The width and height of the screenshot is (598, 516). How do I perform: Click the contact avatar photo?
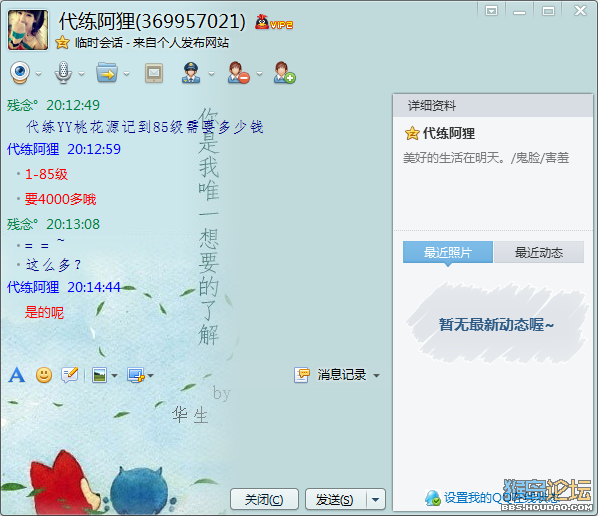pos(28,30)
